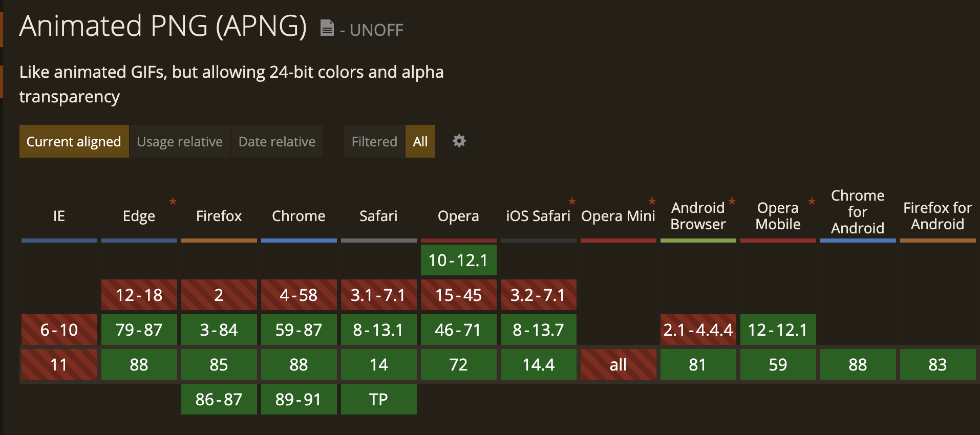This screenshot has width=980, height=435.
Task: Click the spec document icon beside the title
Action: [x=327, y=28]
